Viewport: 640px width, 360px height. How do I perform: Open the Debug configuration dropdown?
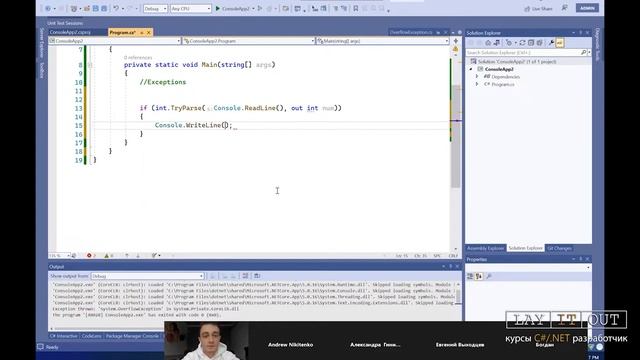coord(156,9)
